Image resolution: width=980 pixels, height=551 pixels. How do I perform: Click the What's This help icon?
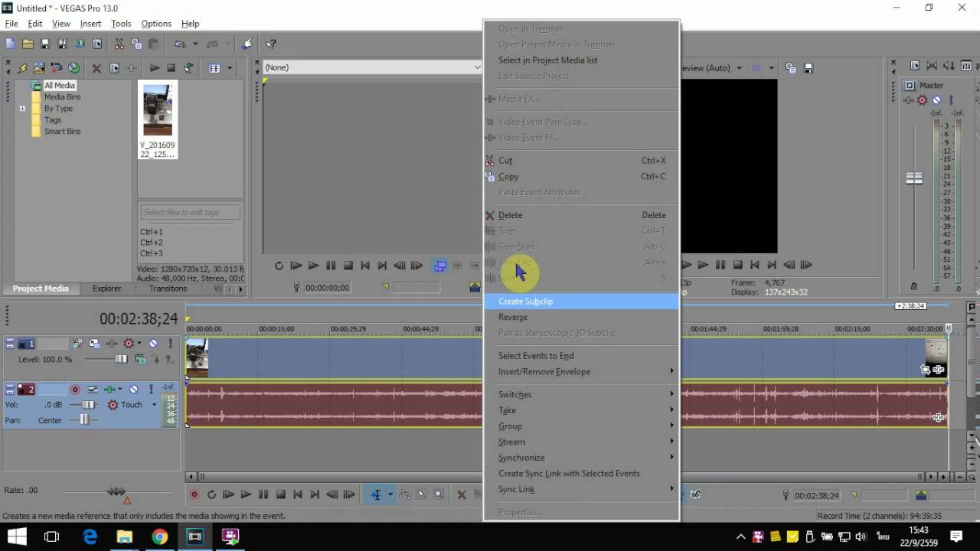pos(270,44)
